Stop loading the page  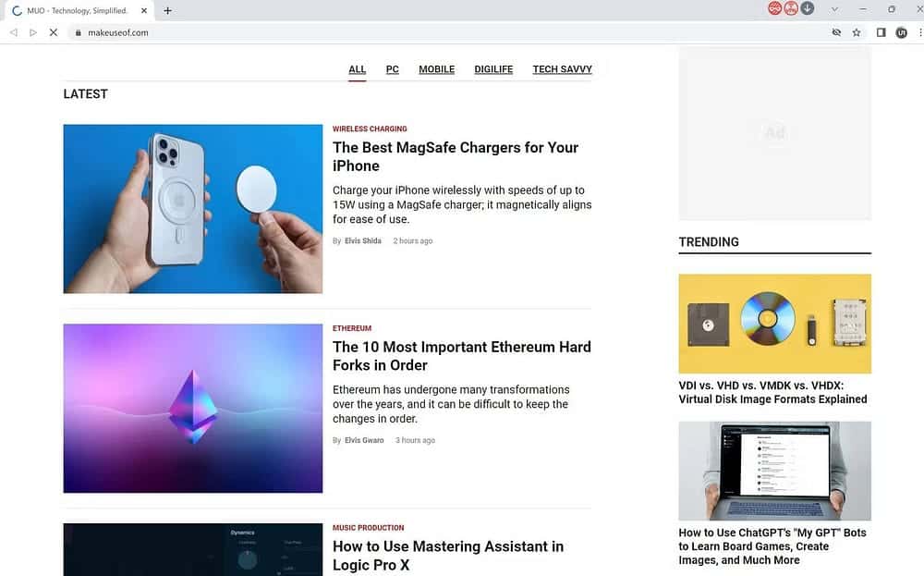point(53,32)
